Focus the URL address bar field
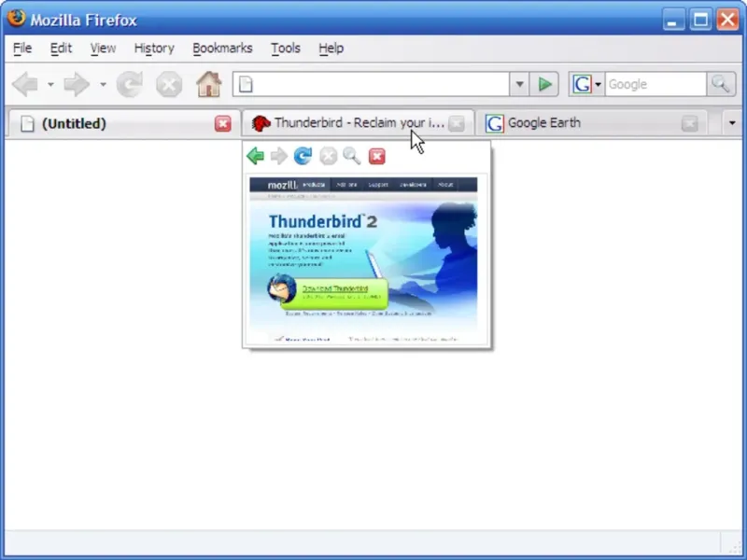Image resolution: width=747 pixels, height=560 pixels. [x=371, y=84]
